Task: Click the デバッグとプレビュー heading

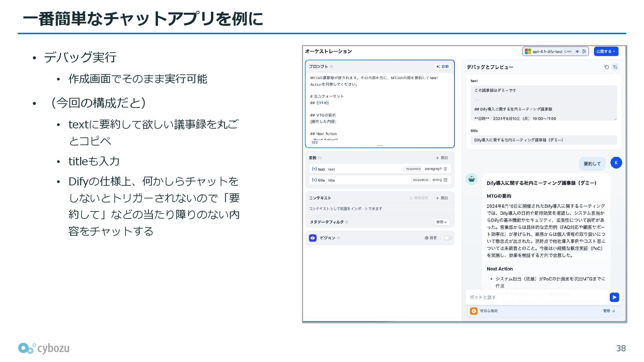Action: click(x=490, y=67)
